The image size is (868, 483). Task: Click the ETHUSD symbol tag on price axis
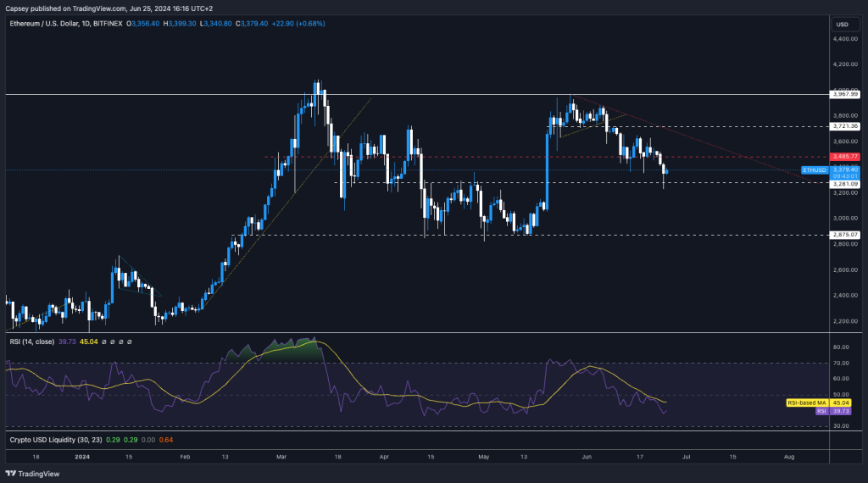[815, 169]
